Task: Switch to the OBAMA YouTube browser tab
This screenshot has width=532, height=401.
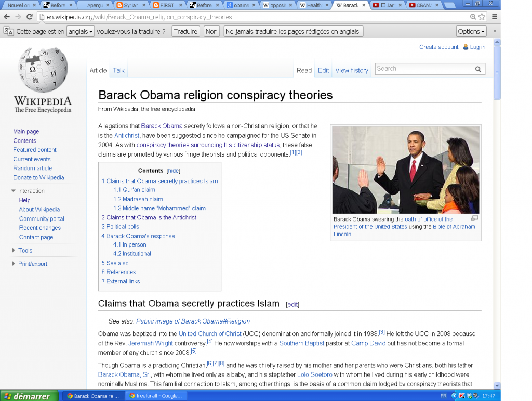Action: coord(424,5)
